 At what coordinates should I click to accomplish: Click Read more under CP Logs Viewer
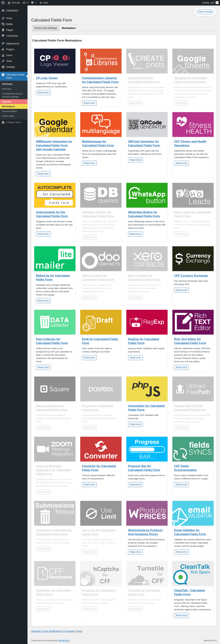pos(43,93)
